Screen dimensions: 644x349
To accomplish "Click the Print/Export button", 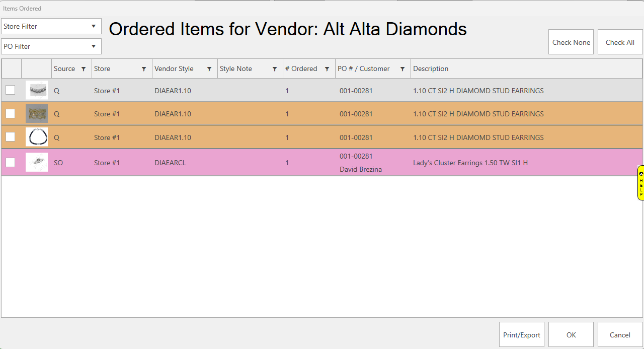I will coord(522,335).
